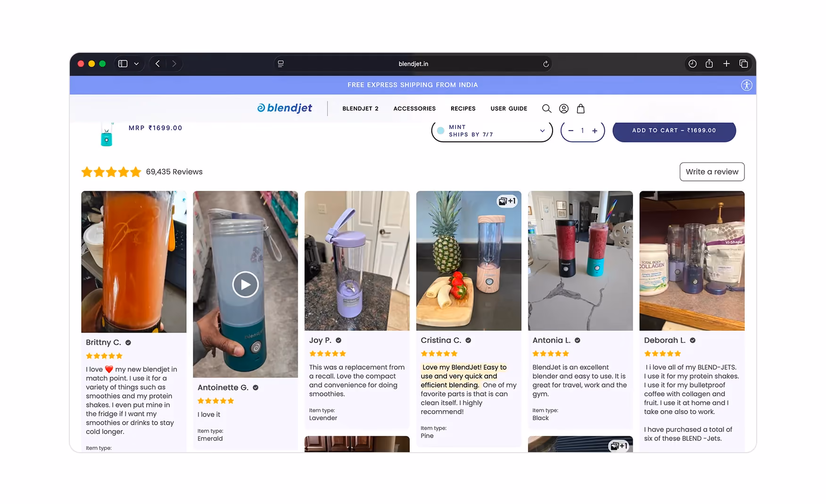Click the reviewer name Antonia L.
The height and width of the screenshot is (504, 826).
[552, 341]
